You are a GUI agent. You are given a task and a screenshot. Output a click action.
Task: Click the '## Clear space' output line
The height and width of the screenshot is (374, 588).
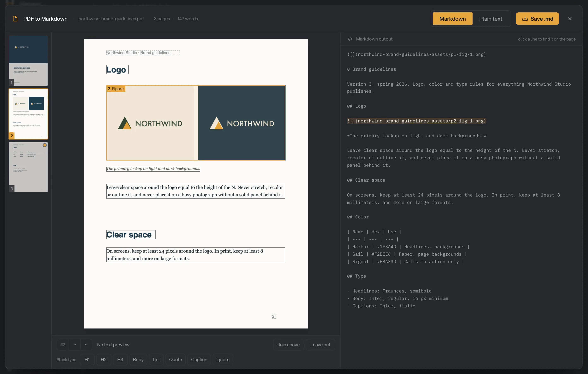(366, 180)
